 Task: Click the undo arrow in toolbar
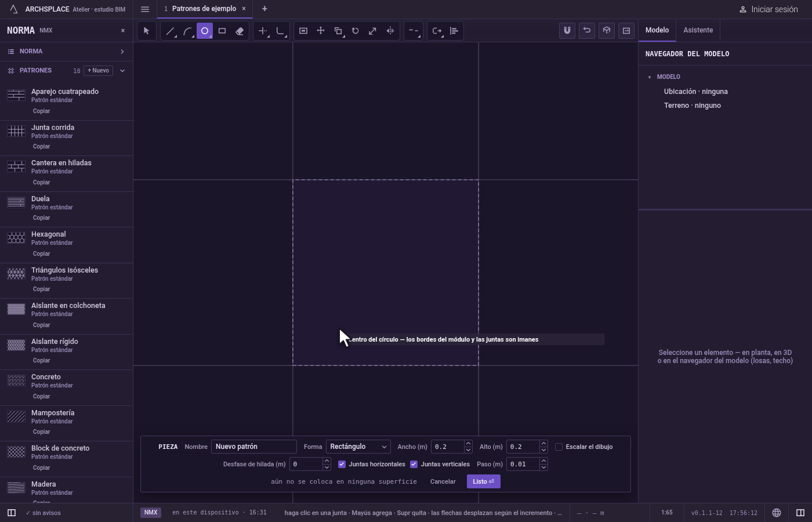point(587,31)
